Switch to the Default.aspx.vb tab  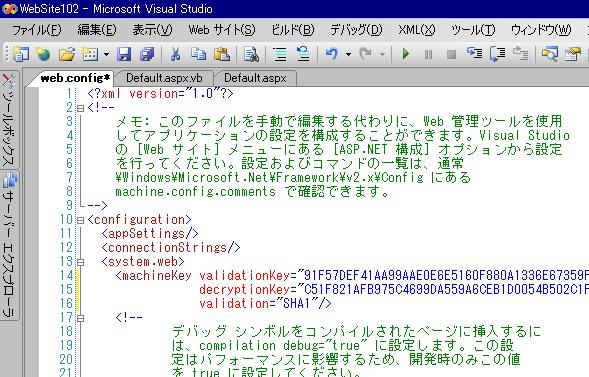point(164,78)
